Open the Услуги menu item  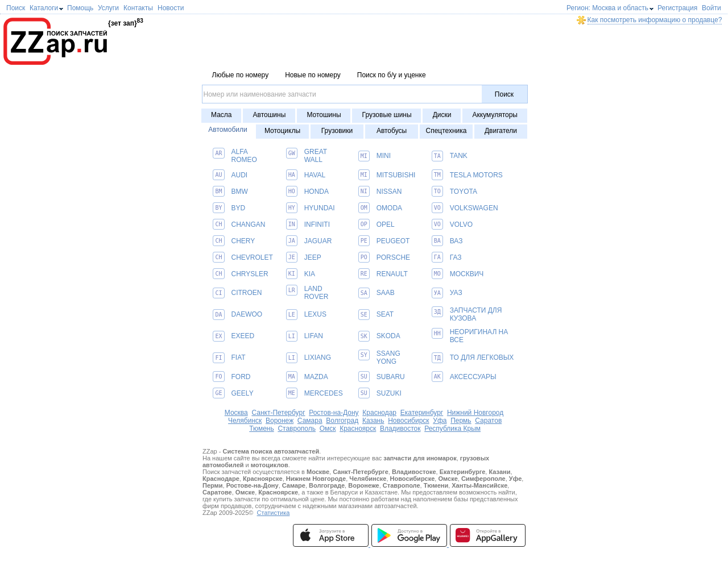(108, 8)
